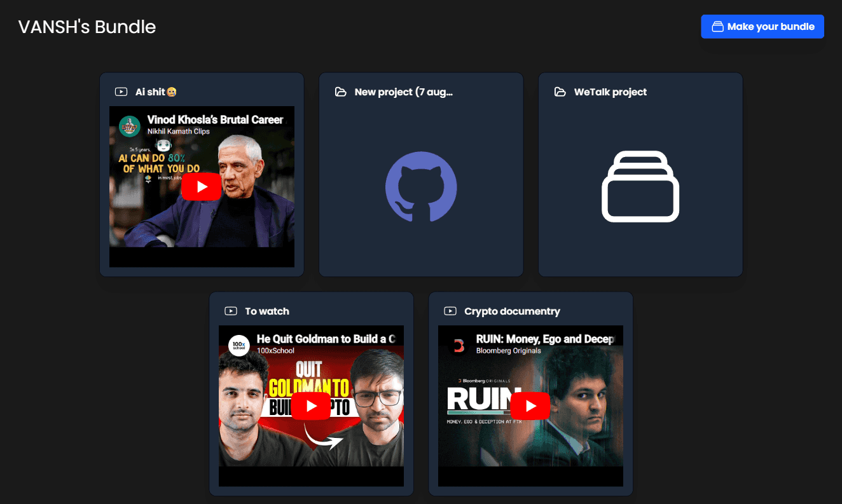Click the Bloomberg Originals channel avatar
This screenshot has width=842, height=504.
click(459, 345)
